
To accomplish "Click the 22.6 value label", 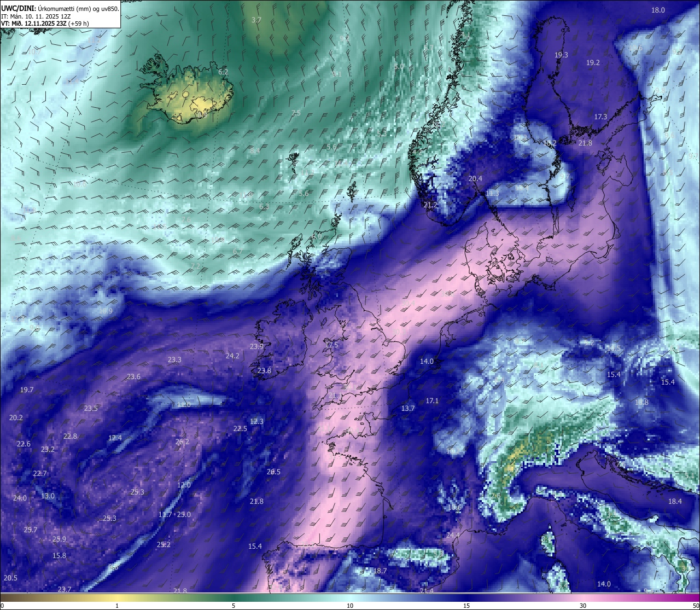I will point(24,444).
